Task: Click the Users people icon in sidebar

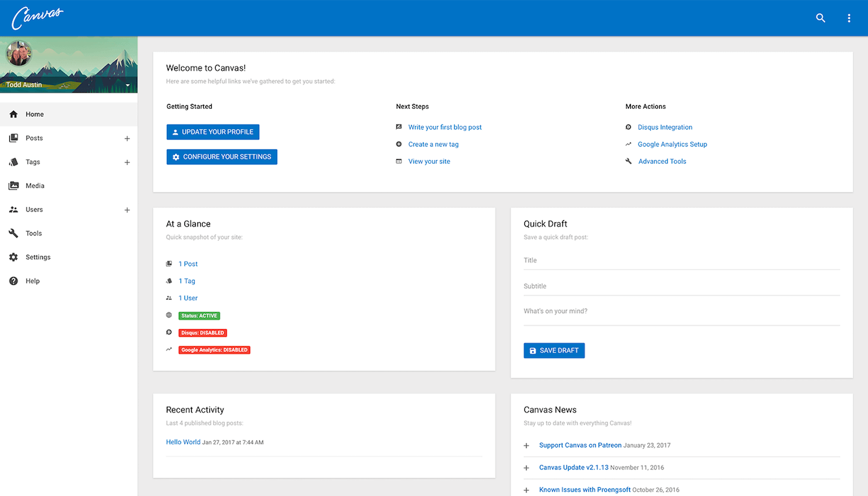Action: coord(13,210)
